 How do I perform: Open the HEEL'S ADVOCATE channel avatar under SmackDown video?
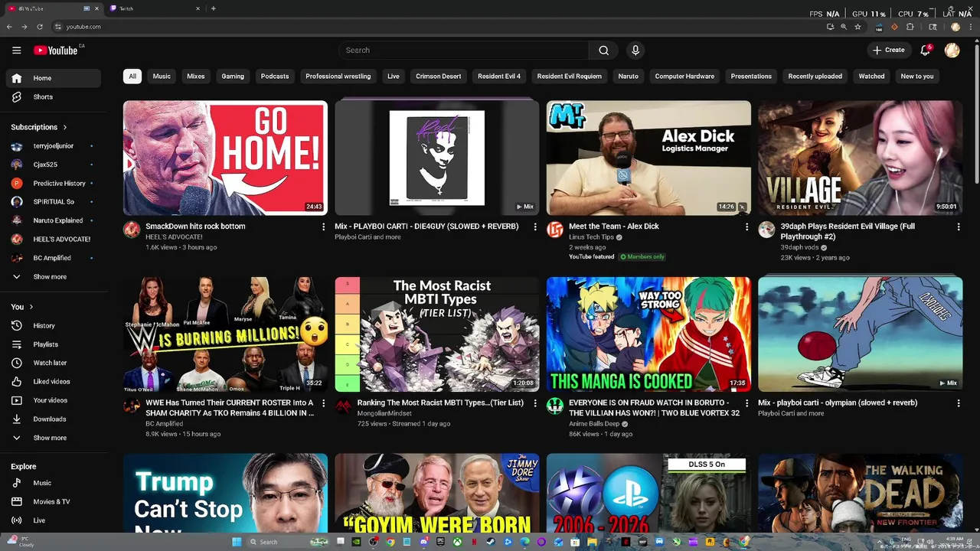tap(132, 230)
